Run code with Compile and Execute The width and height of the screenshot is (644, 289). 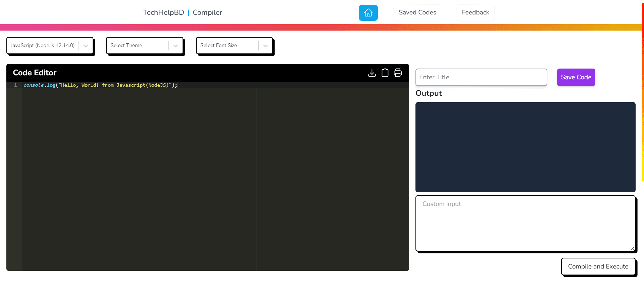598,266
